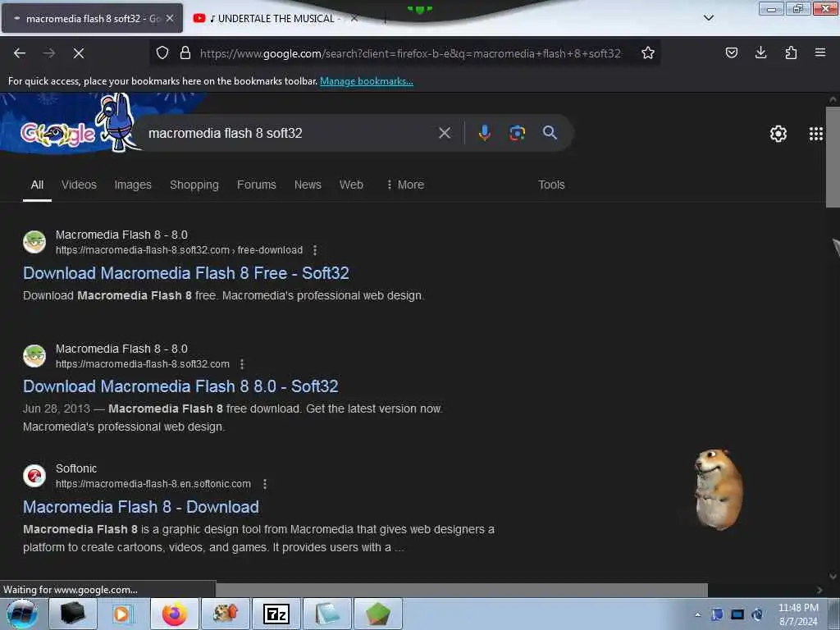
Task: Click the Softonic result favicon
Action: click(x=34, y=475)
